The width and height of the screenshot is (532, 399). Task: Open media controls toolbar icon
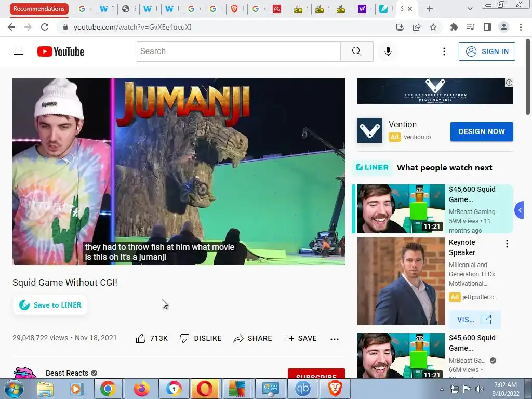tap(470, 27)
